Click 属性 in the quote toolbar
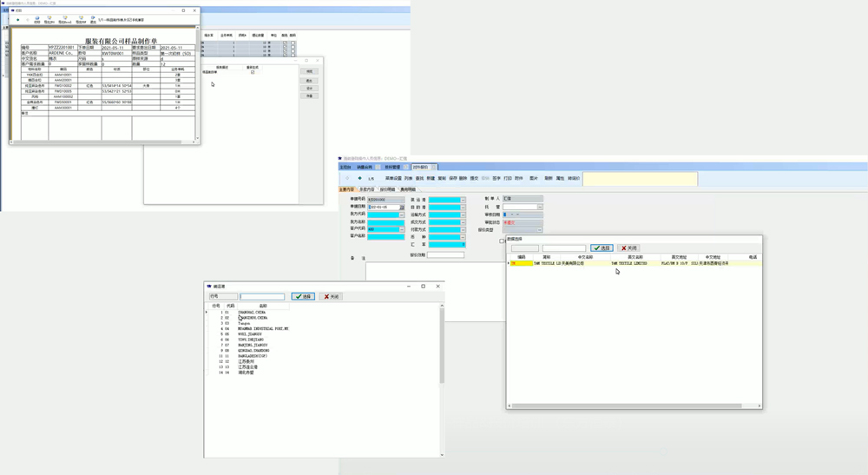The width and height of the screenshot is (868, 475). (x=560, y=178)
